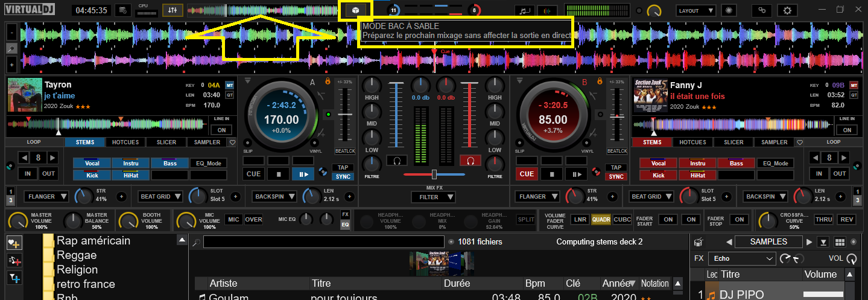Click deck A CUE button

pos(254,174)
